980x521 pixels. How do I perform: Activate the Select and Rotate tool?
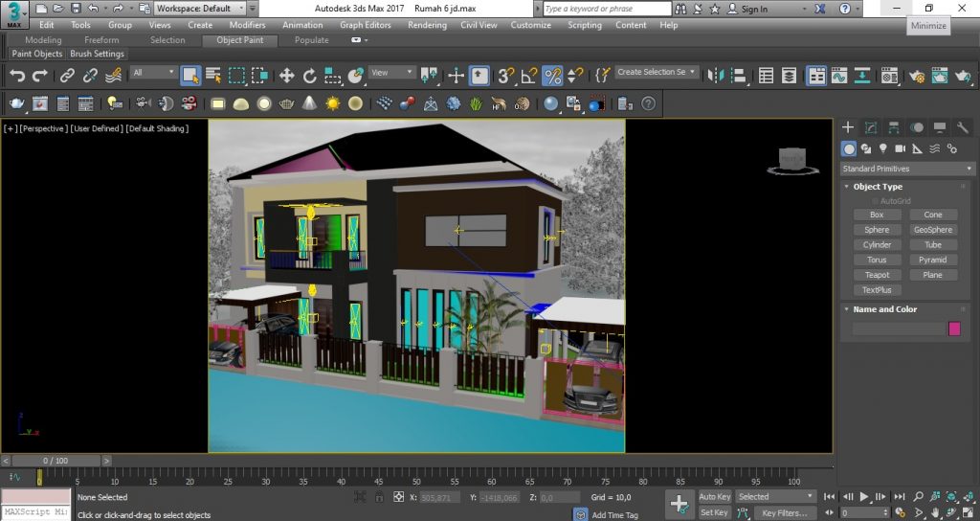click(309, 76)
